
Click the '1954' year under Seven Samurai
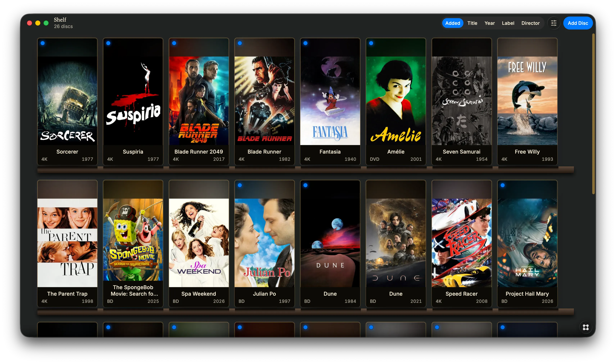click(482, 159)
